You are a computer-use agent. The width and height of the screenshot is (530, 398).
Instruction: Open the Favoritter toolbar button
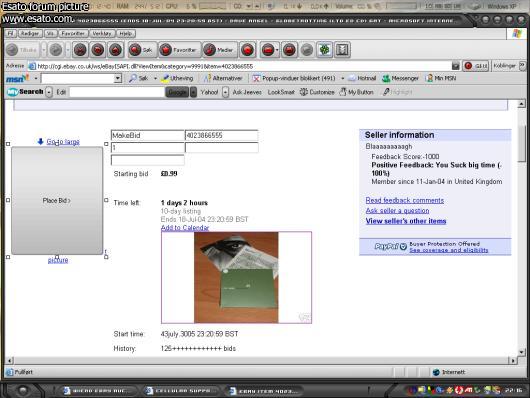pos(179,50)
